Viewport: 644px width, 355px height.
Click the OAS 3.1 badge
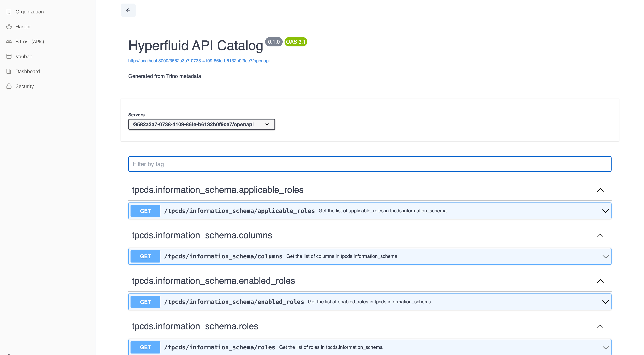(296, 42)
